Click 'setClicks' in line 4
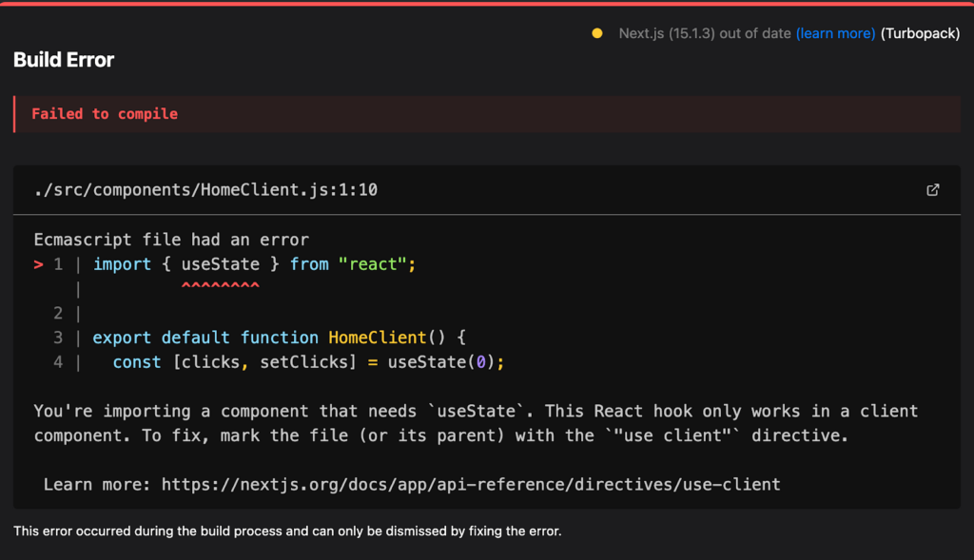This screenshot has width=974, height=560. [303, 362]
